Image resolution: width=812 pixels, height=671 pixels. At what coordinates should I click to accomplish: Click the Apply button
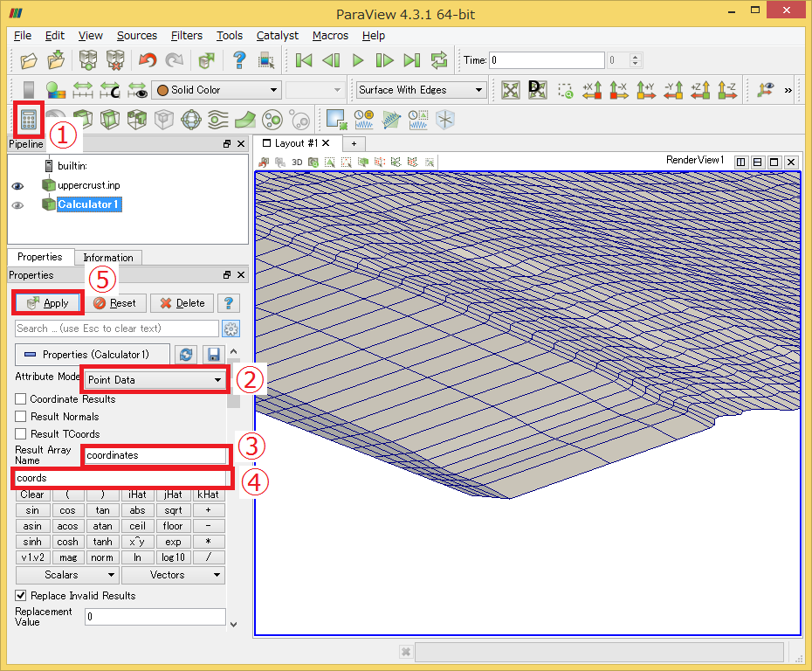pyautogui.click(x=48, y=303)
